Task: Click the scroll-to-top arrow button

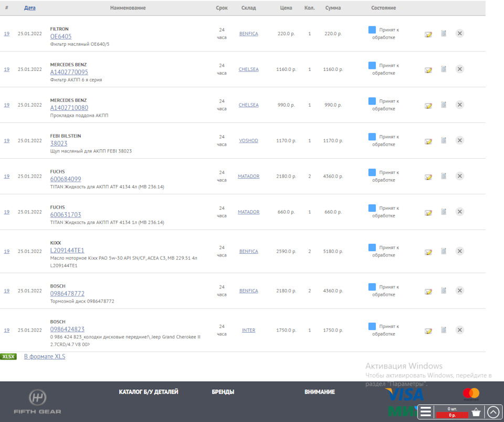Action: (493, 411)
